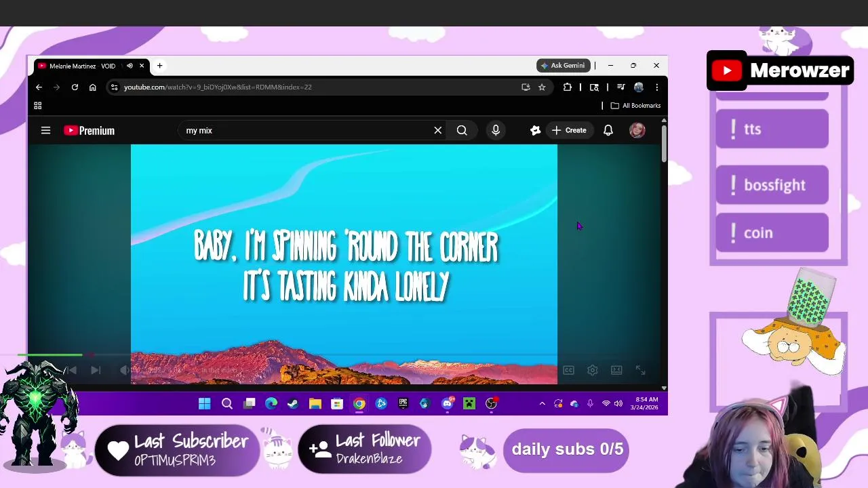Go forward in the browser
868x488 pixels.
pos(56,87)
